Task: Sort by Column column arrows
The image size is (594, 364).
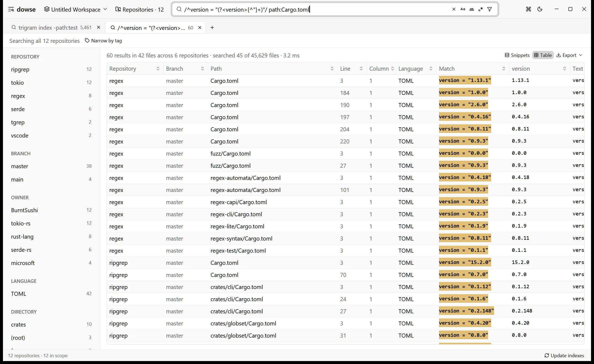Action: (393, 69)
